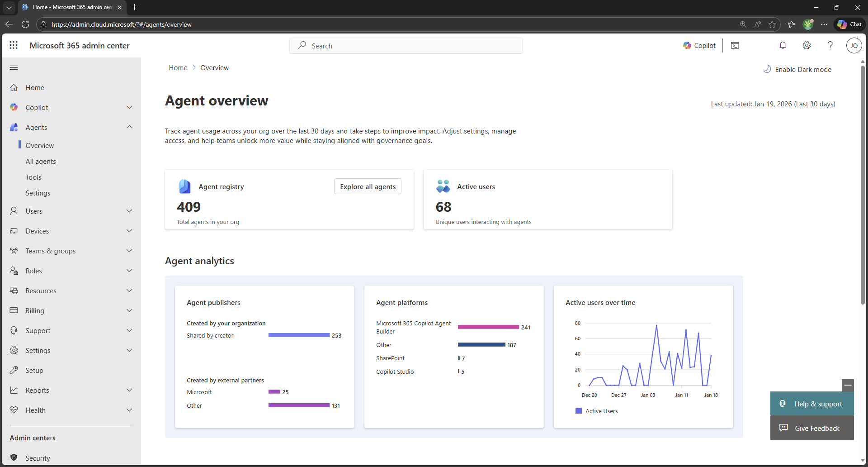Open Copilot from the top header

tap(699, 45)
